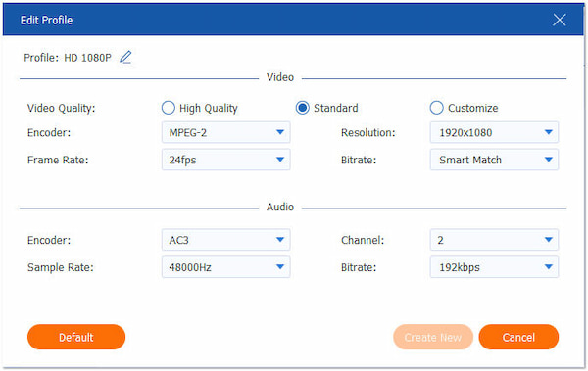Open the Sample Rate 48000Hz dropdown
This screenshot has height=371, width=588.
225,267
